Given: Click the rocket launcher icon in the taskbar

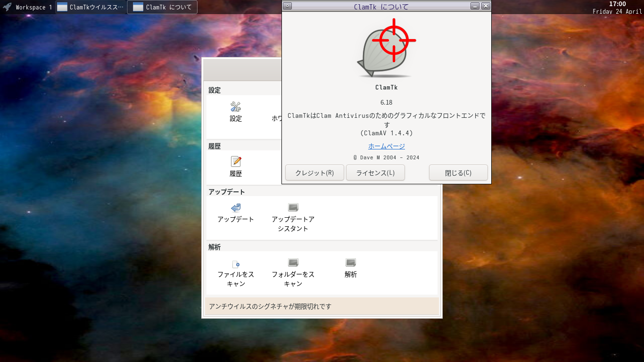Looking at the screenshot, I should pyautogui.click(x=7, y=7).
